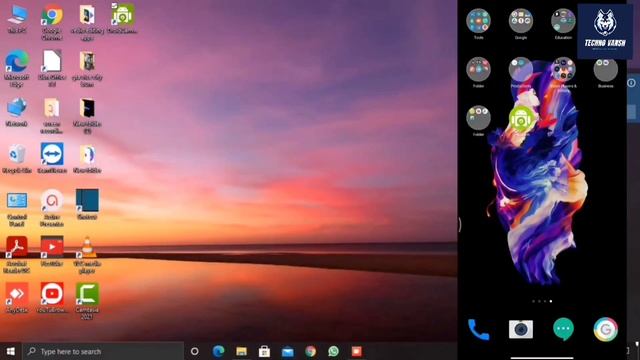
Task: Open the Recycle Bin
Action: coord(17,158)
